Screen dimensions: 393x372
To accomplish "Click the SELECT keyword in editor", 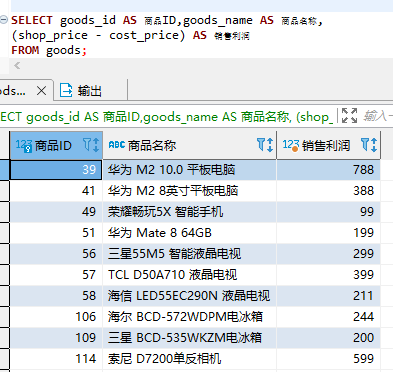I will pyautogui.click(x=32, y=20).
